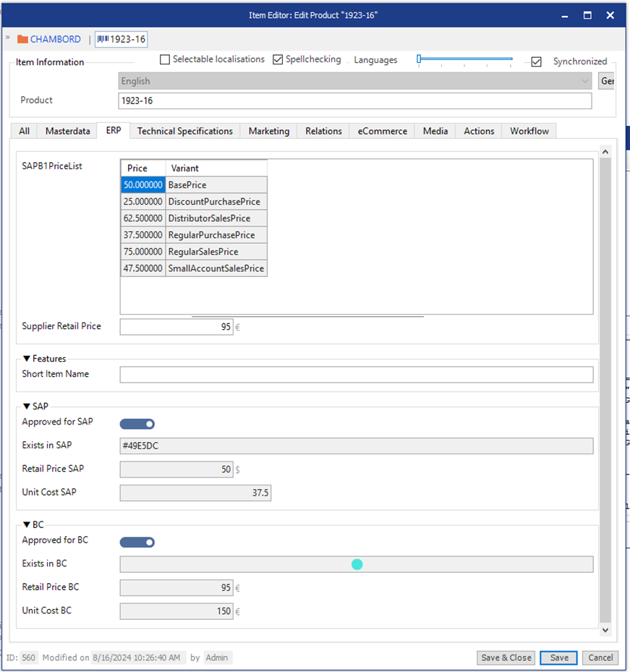Click the Save & Close button
The height and width of the screenshot is (672, 630).
tap(506, 658)
